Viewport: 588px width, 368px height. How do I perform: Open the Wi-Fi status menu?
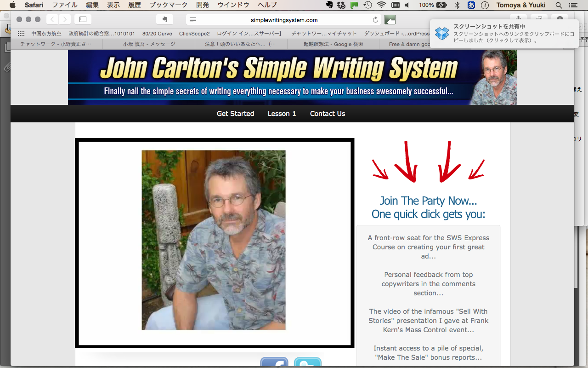point(381,5)
